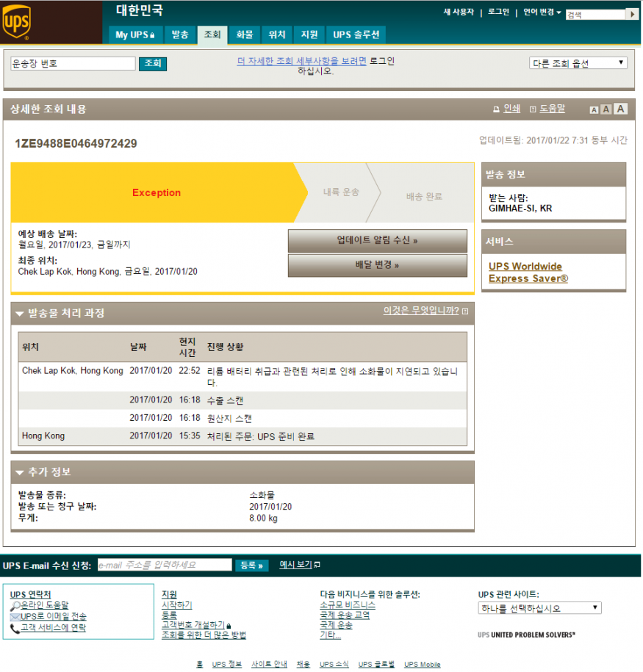Click the 로그인 link in header
The width and height of the screenshot is (643, 672).
coord(498,12)
